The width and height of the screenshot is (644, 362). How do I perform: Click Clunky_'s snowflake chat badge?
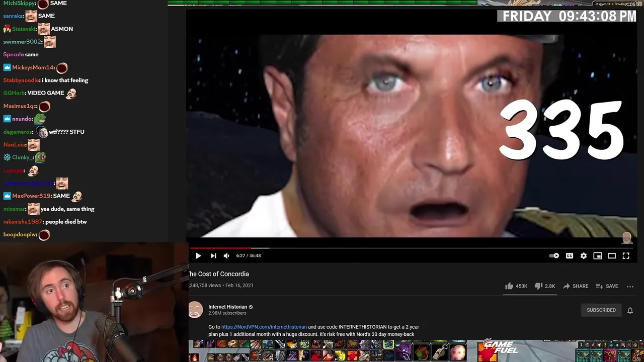tap(7, 158)
